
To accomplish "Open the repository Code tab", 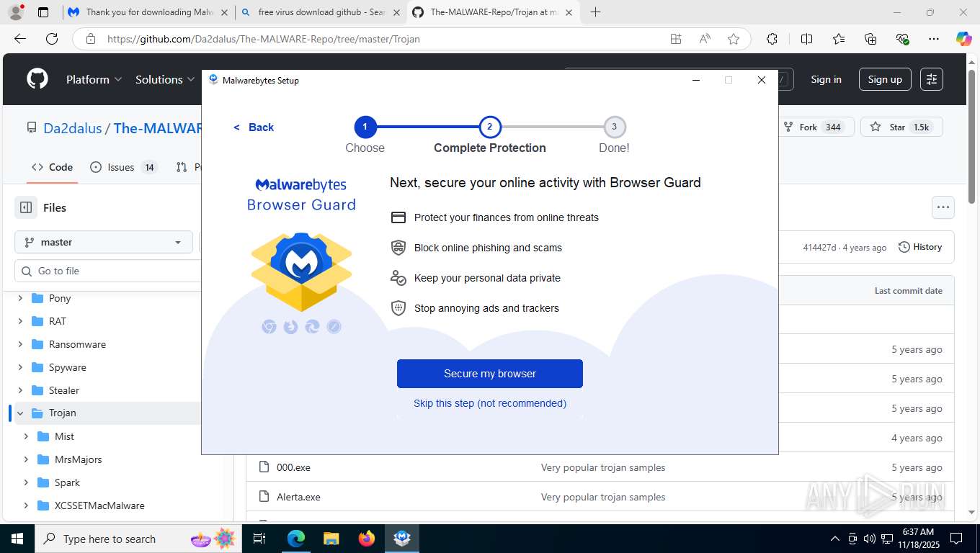I will (52, 167).
